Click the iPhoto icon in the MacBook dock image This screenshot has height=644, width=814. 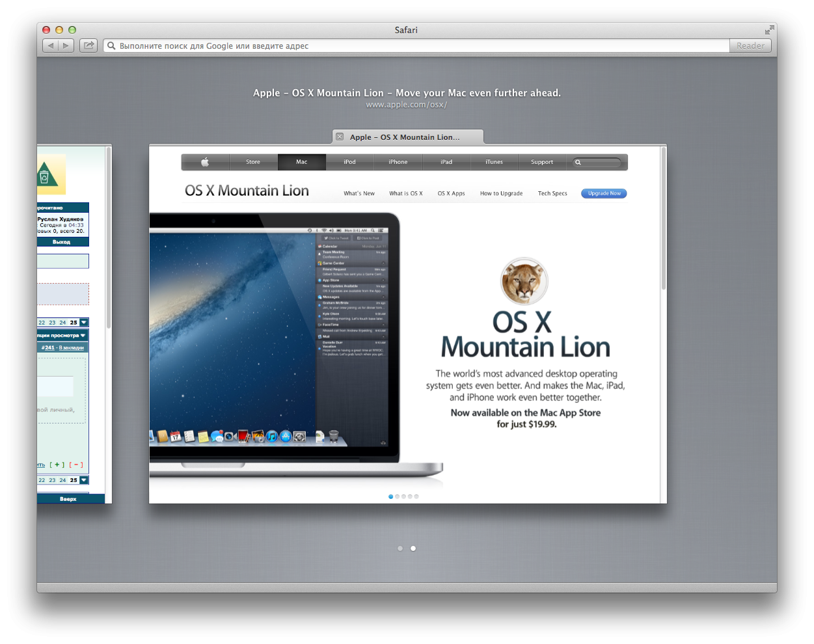[x=258, y=436]
